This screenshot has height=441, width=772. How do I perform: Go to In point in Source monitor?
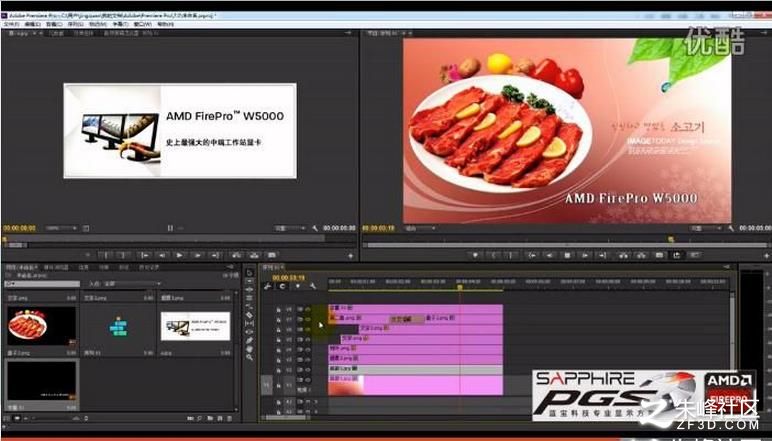point(144,255)
